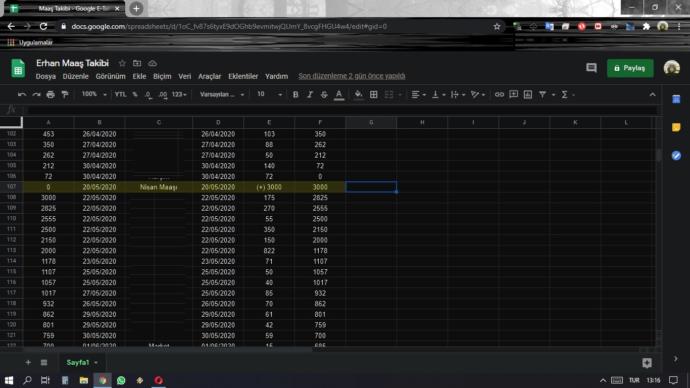Image resolution: width=690 pixels, height=388 pixels.
Task: Open Keep notes side panel icon
Action: [x=676, y=127]
